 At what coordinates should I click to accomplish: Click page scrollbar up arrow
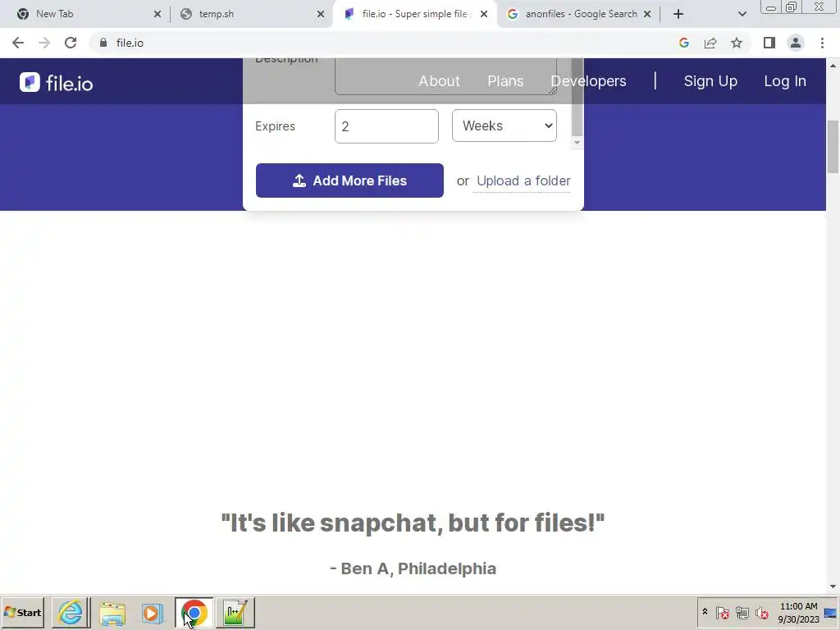point(833,66)
